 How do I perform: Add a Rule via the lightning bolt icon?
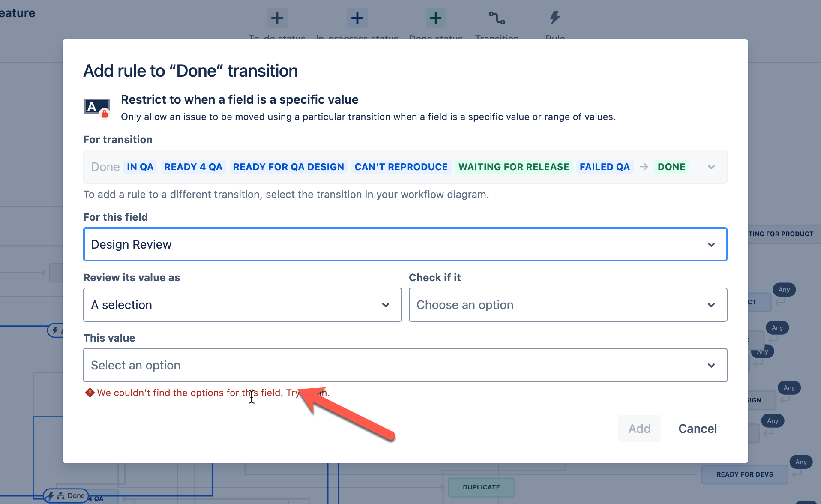point(554,17)
